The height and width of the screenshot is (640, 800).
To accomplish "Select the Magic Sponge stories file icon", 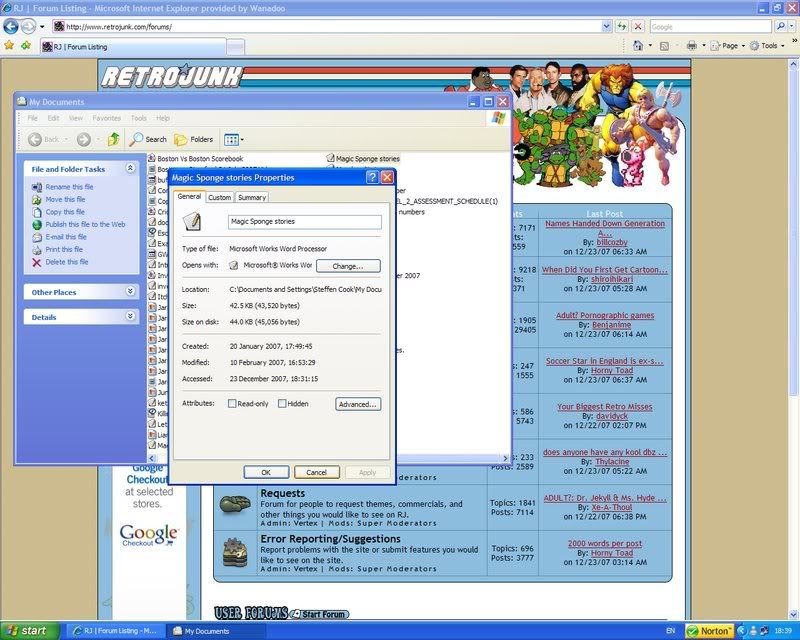I will [330, 158].
